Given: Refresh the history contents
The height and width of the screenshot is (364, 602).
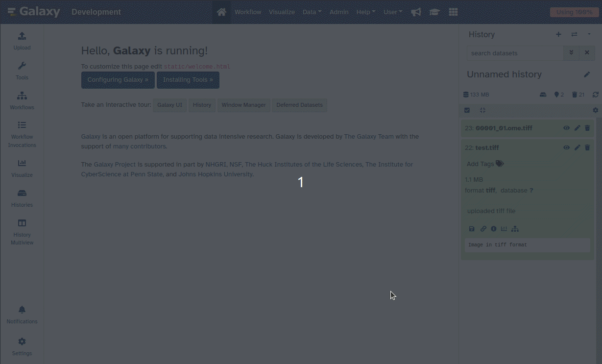Looking at the screenshot, I should point(595,95).
